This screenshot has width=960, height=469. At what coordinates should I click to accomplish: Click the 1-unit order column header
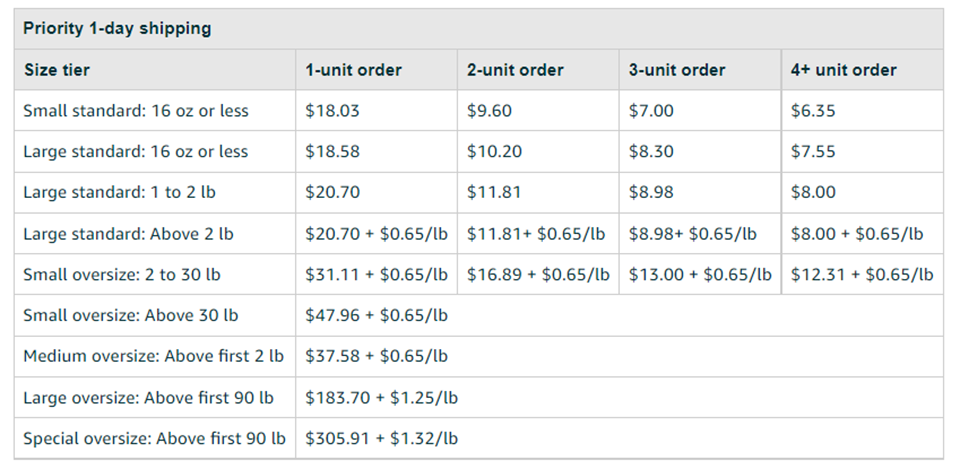pos(354,70)
